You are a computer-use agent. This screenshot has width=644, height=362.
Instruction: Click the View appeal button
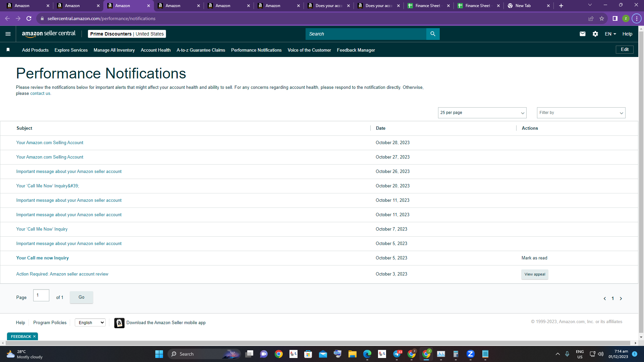pos(535,274)
